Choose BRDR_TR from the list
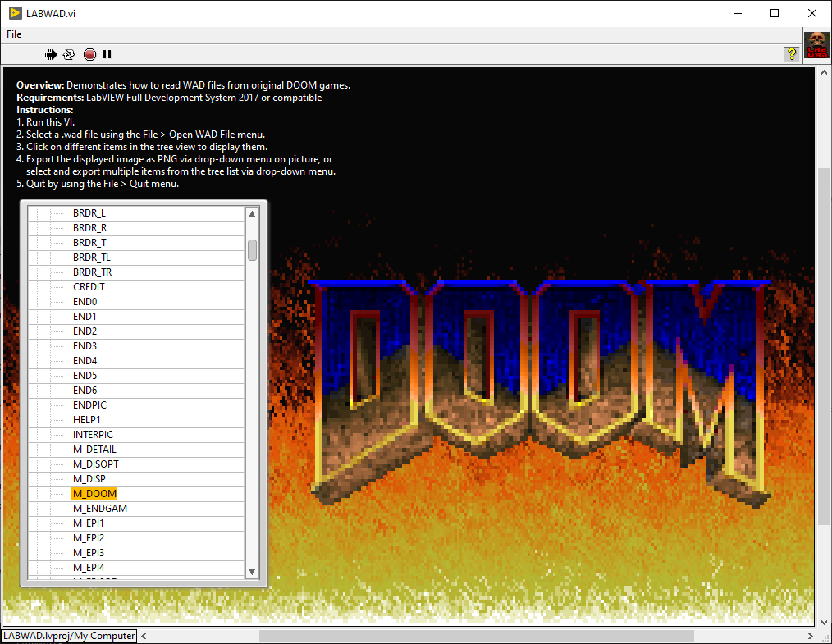Screen dimensions: 832x644 93,272
